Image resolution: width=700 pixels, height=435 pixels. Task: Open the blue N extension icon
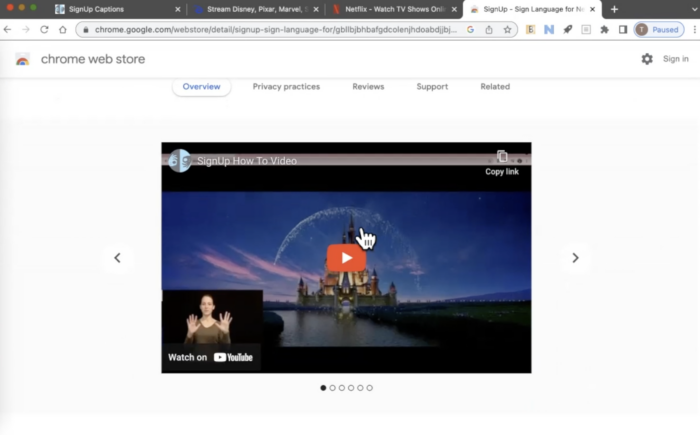click(549, 29)
